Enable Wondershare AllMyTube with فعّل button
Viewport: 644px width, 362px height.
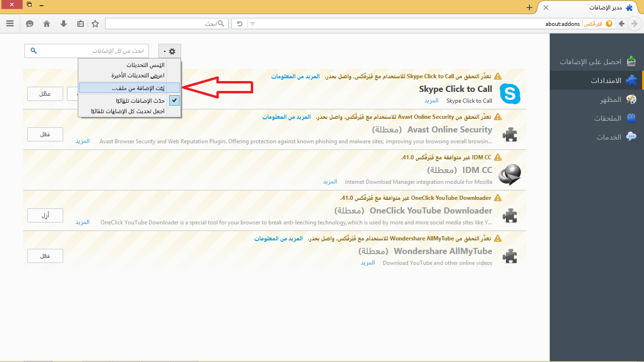[x=45, y=256]
